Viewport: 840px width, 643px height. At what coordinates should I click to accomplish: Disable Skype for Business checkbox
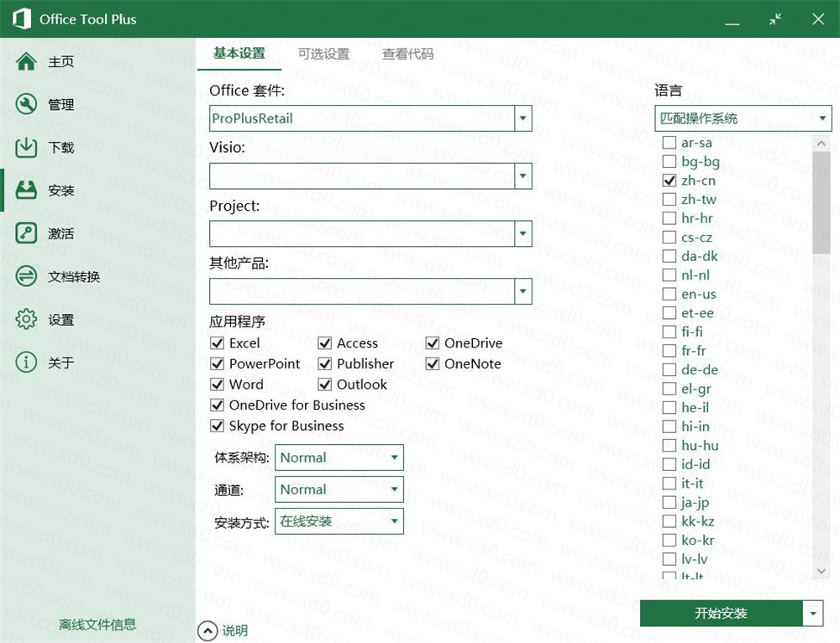(217, 426)
